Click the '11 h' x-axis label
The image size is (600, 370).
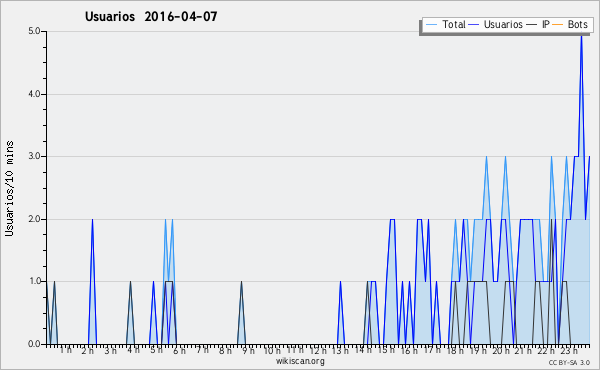(x=295, y=350)
